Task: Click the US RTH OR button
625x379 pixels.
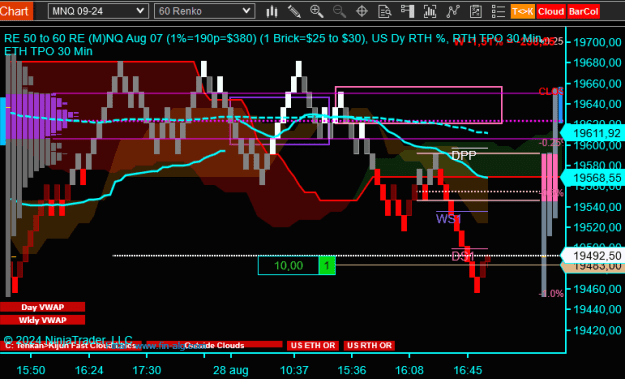Action: (x=369, y=346)
